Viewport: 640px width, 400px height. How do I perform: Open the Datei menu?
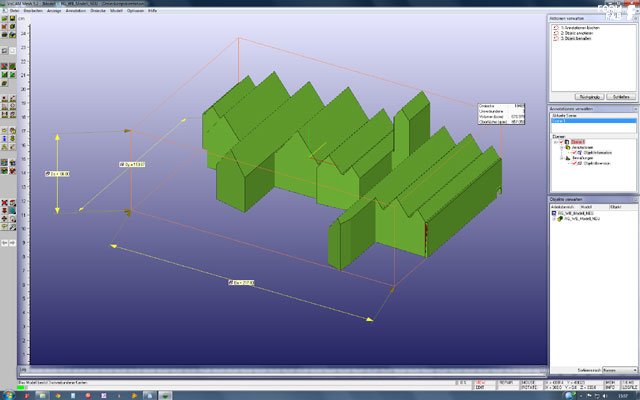click(x=14, y=11)
